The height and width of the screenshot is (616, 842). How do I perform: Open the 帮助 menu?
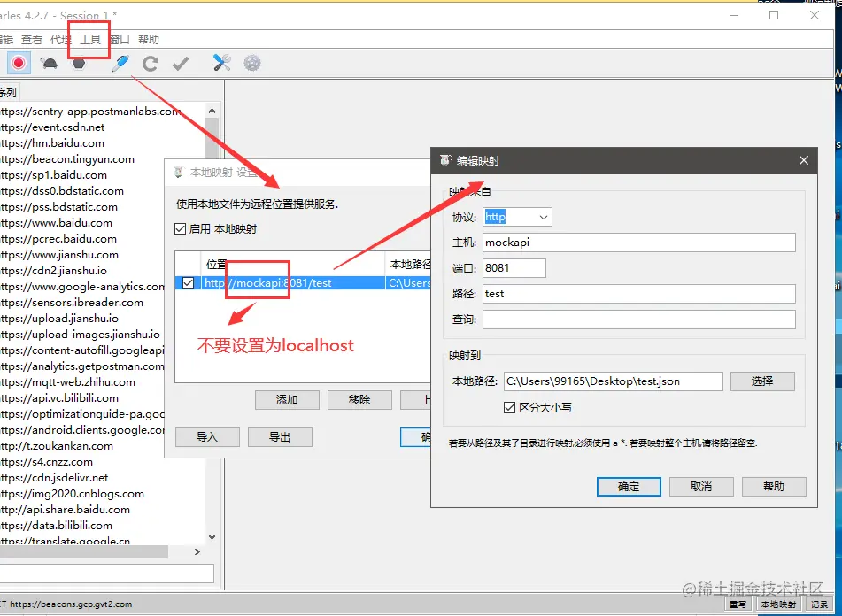tap(149, 39)
